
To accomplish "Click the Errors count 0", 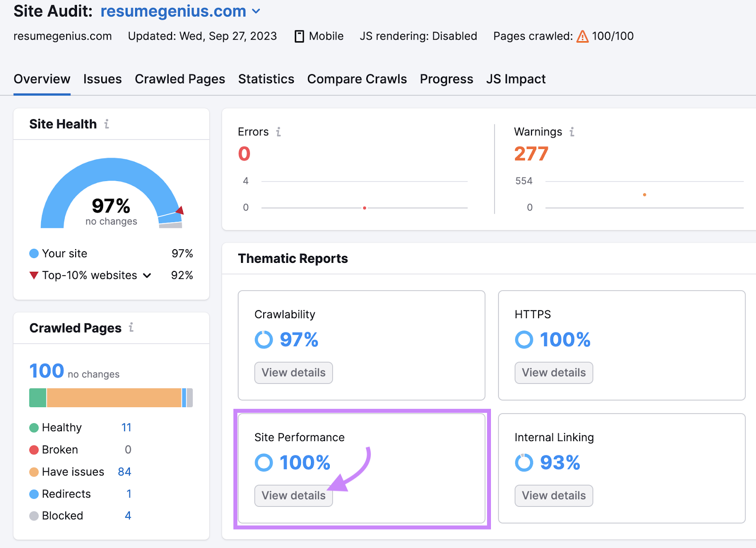I will coord(244,154).
